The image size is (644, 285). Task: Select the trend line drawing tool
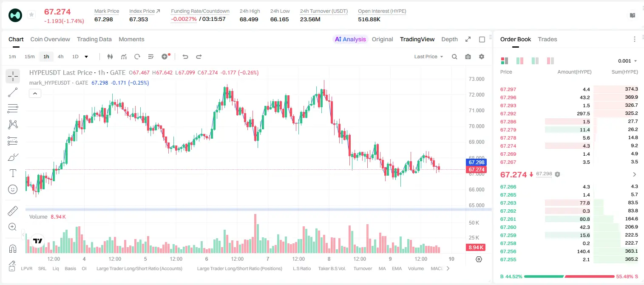tap(13, 92)
